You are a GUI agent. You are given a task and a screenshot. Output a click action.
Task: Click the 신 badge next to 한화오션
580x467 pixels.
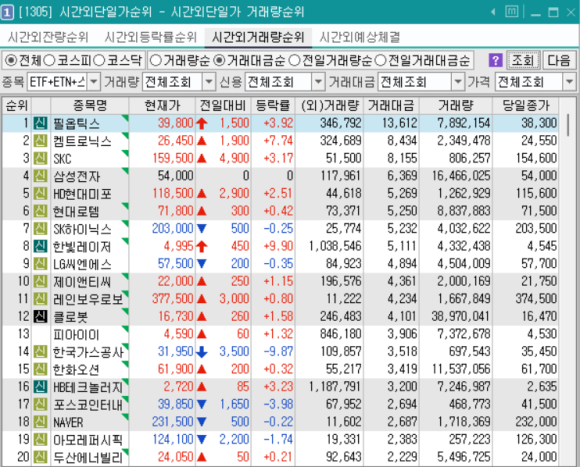click(x=40, y=369)
